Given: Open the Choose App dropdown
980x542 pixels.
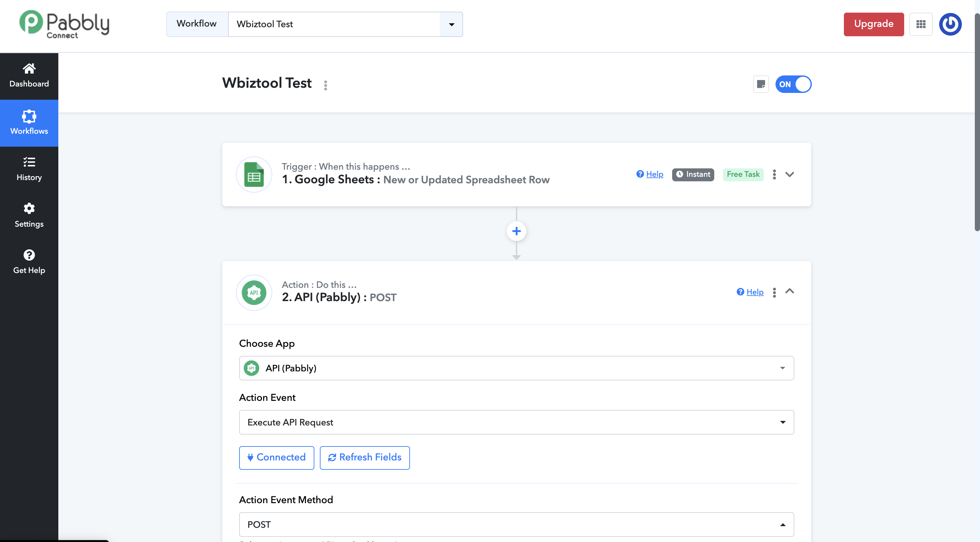Looking at the screenshot, I should coord(516,368).
